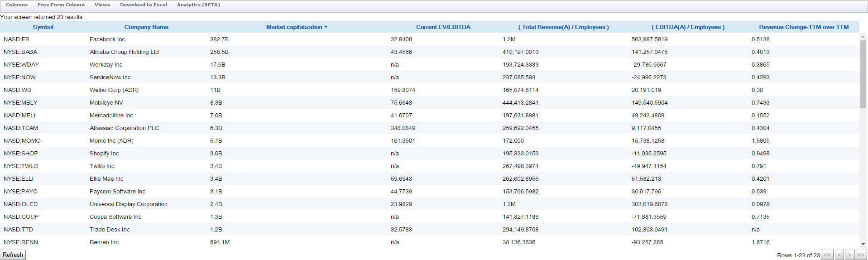Select symbol NYSE:SHOP
Viewport: 868px width, 260px height.
21,154
